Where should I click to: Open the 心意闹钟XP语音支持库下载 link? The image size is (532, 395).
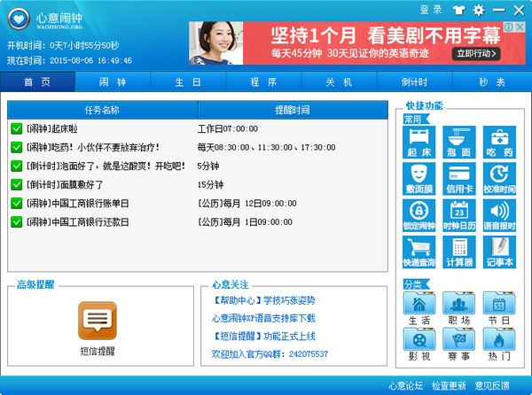point(263,318)
